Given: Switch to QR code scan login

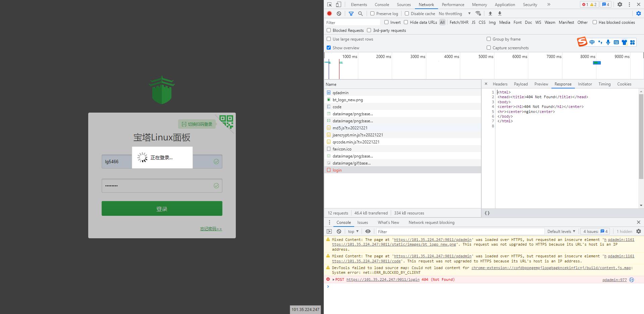Looking at the screenshot, I should pos(197,124).
